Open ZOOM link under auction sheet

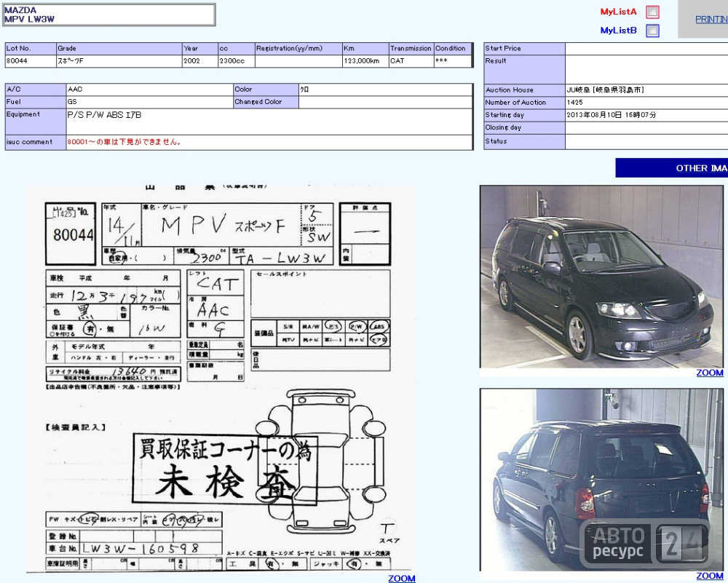coord(402,579)
